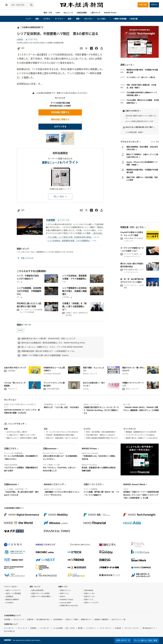The image size is (163, 644).
Task: Open 速報ニュース section link
Action: point(127,65)
